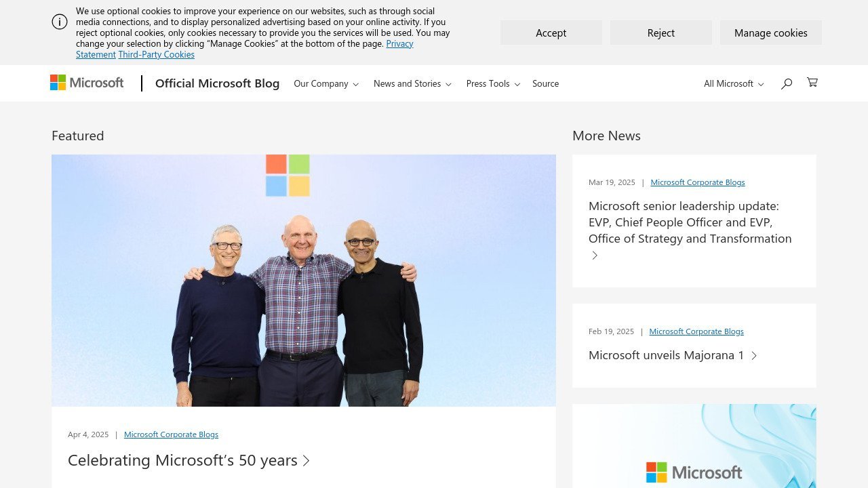Image resolution: width=868 pixels, height=488 pixels.
Task: Open Official Microsoft Blog home link
Action: tap(217, 83)
